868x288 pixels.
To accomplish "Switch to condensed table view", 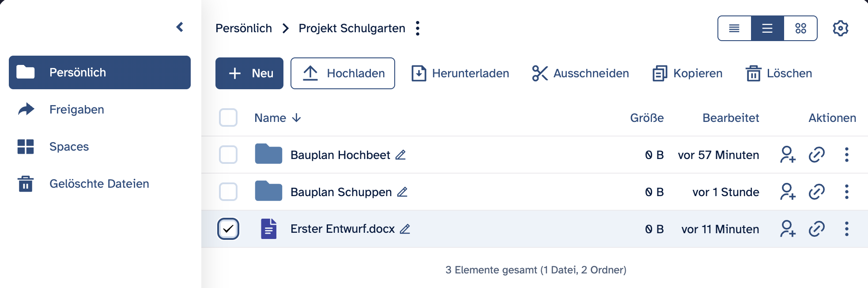I will pyautogui.click(x=734, y=28).
